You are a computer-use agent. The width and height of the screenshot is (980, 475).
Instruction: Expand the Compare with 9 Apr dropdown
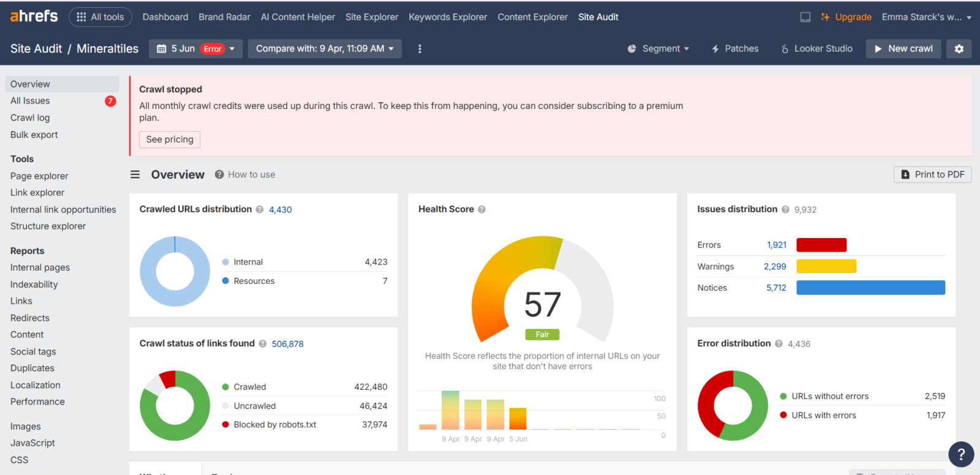point(325,49)
